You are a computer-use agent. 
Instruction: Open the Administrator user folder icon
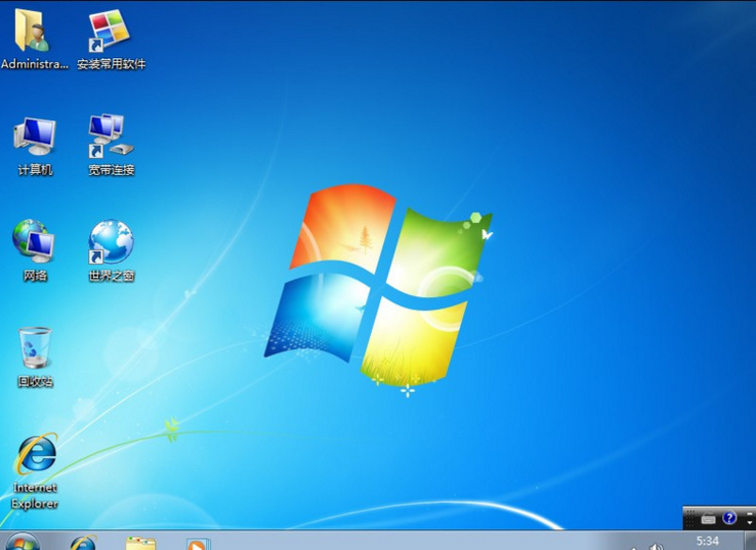(34, 39)
